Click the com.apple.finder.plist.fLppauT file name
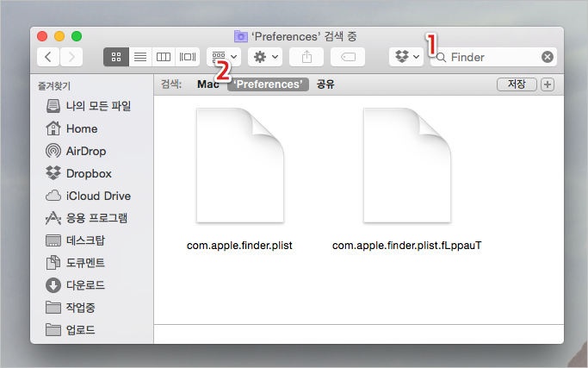 pyautogui.click(x=407, y=246)
